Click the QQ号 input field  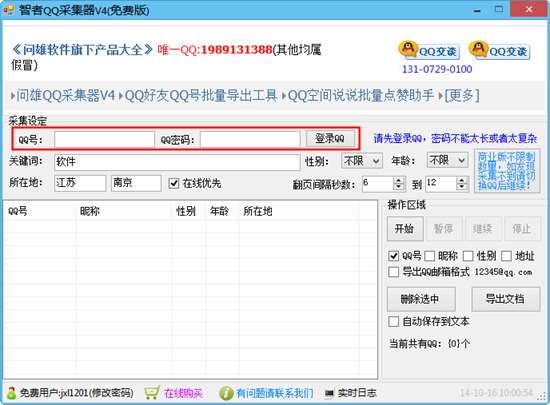[x=104, y=139]
